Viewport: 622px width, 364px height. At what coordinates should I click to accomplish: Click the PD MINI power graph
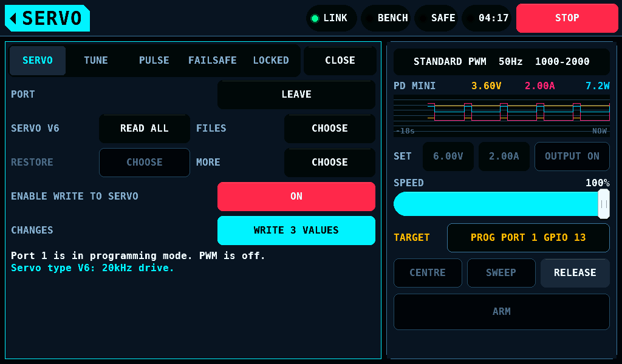(501, 116)
